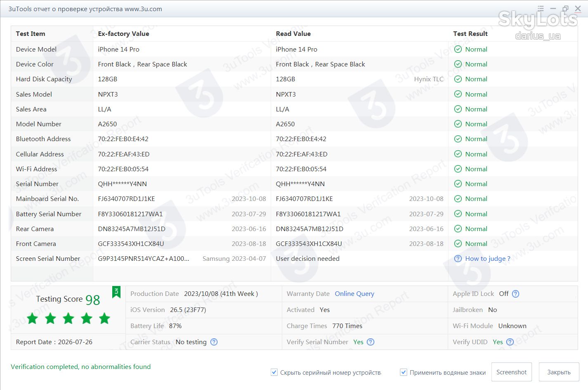
Task: Click the check icon for Mainboard Serial No.
Action: (x=458, y=199)
